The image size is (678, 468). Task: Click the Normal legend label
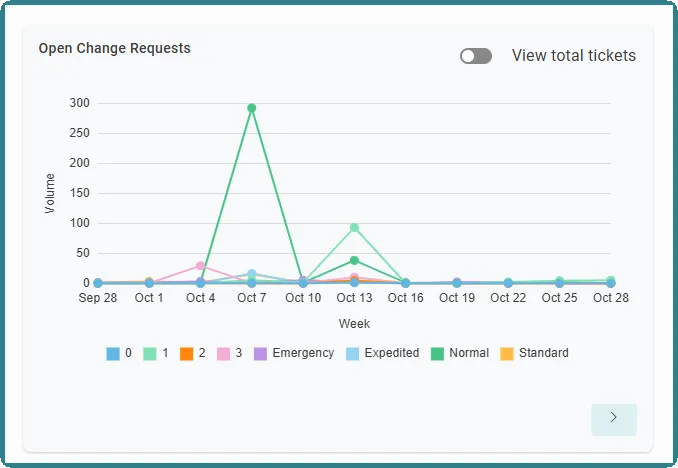(x=469, y=353)
